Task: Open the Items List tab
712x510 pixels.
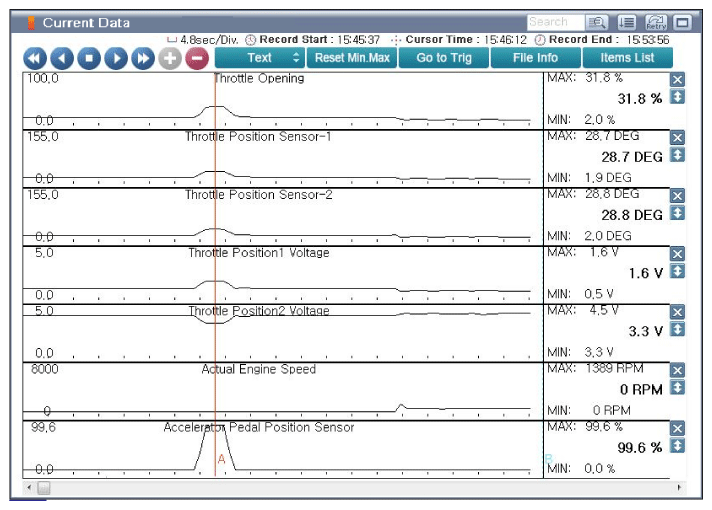Action: 627,58
